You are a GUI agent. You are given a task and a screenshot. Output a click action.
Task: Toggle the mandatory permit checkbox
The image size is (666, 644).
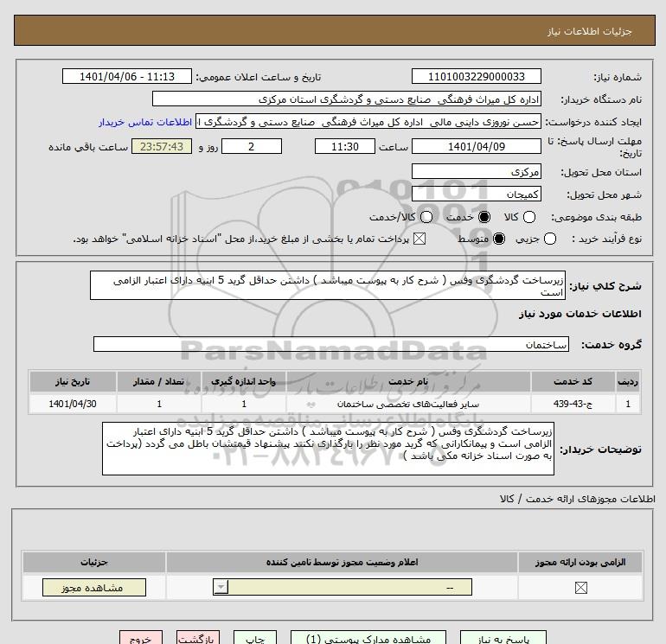coord(580,588)
